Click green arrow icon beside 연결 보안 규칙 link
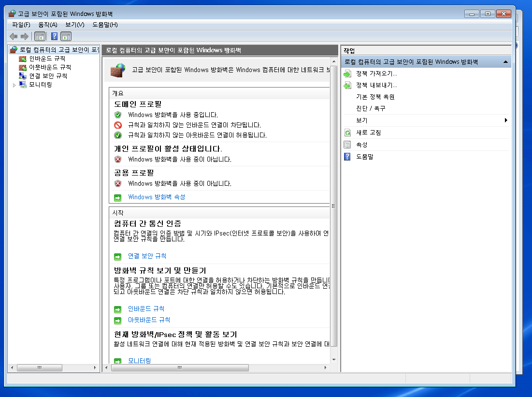Screen dimensions: 532x397 (x=118, y=257)
